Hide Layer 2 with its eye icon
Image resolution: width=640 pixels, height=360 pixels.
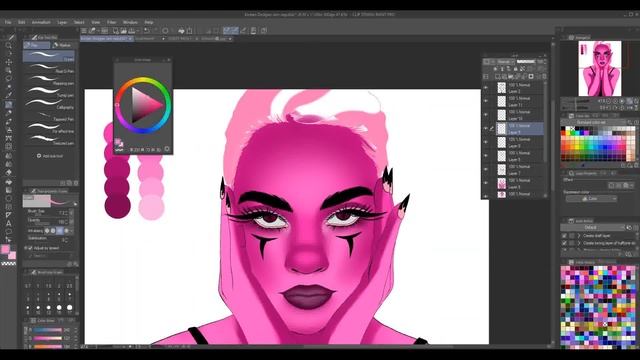pyautogui.click(x=486, y=88)
